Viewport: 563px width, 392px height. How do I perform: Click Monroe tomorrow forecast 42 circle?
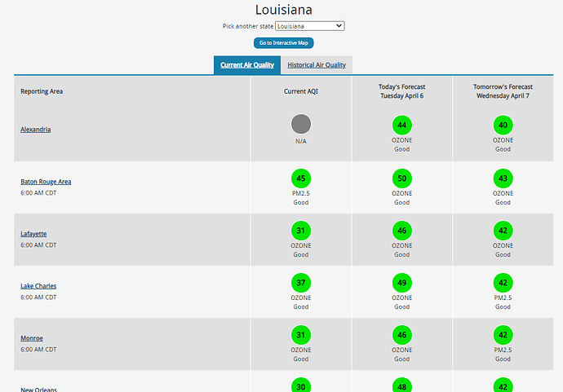(503, 335)
